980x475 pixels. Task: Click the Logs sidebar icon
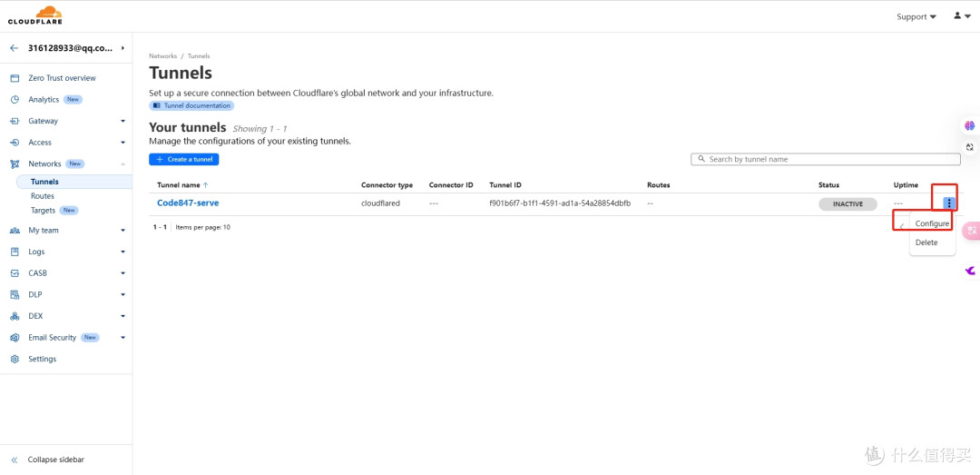(15, 252)
